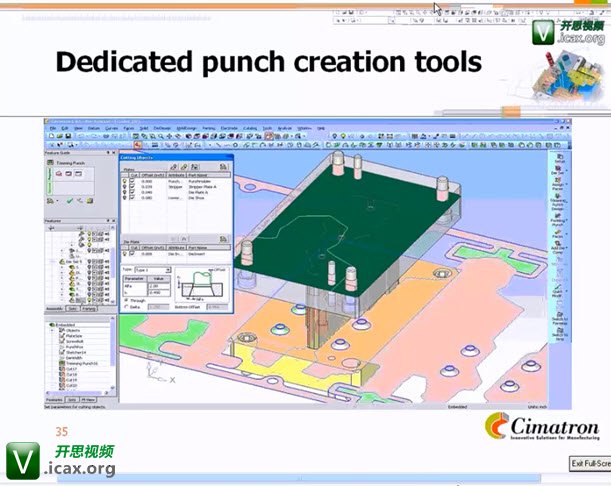Image resolution: width=611 pixels, height=486 pixels.
Task: Open Setup in the right guide bar
Action: (x=559, y=158)
